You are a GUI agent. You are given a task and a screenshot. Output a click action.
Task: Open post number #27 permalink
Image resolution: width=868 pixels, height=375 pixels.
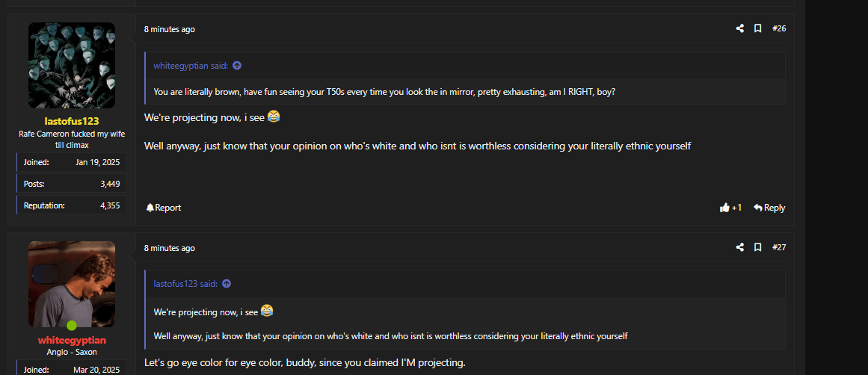click(x=779, y=247)
